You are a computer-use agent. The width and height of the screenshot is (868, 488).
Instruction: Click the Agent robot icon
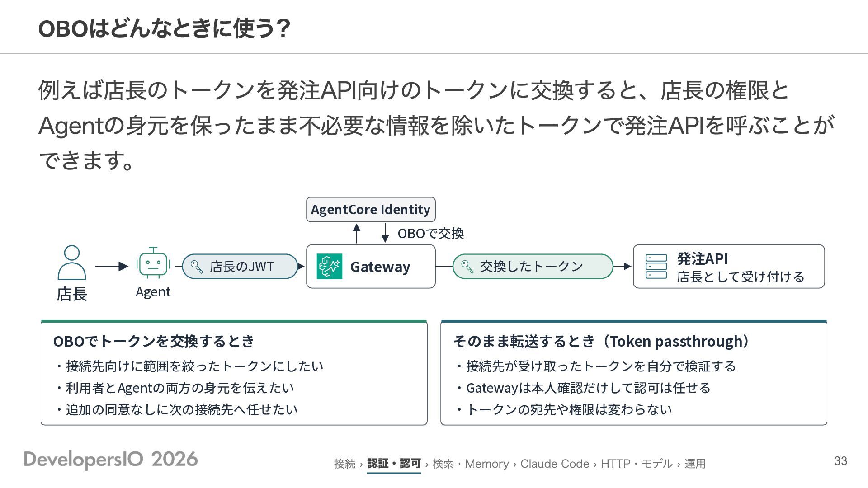[153, 263]
